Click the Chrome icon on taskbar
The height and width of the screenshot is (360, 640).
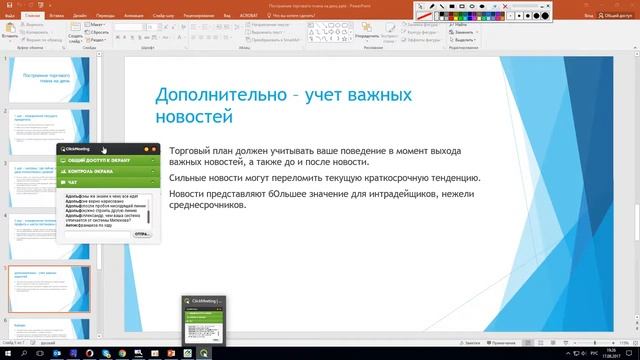(122, 353)
